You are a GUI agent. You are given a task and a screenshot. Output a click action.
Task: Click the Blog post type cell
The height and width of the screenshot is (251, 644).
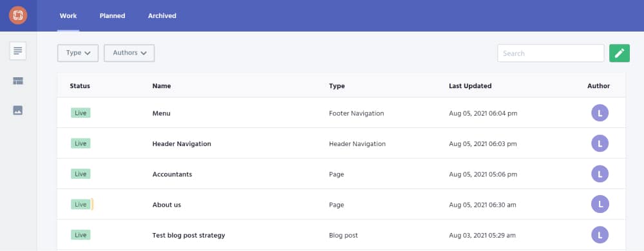pos(343,236)
